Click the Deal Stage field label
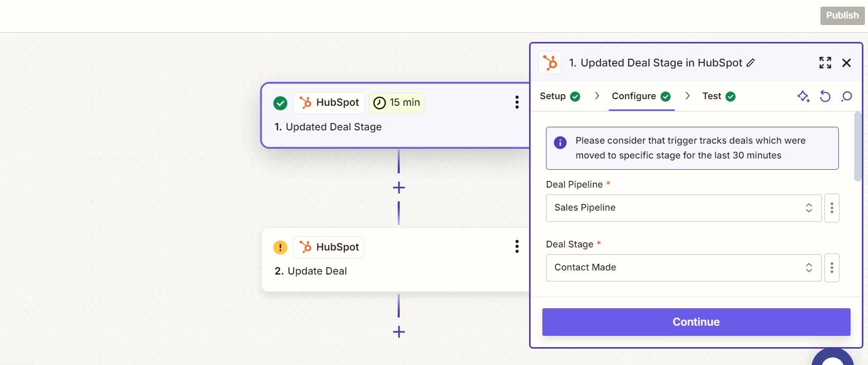 [x=569, y=244]
